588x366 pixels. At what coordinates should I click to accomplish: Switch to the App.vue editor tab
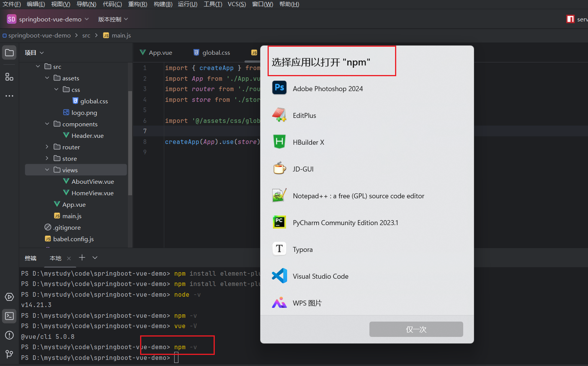tap(156, 53)
